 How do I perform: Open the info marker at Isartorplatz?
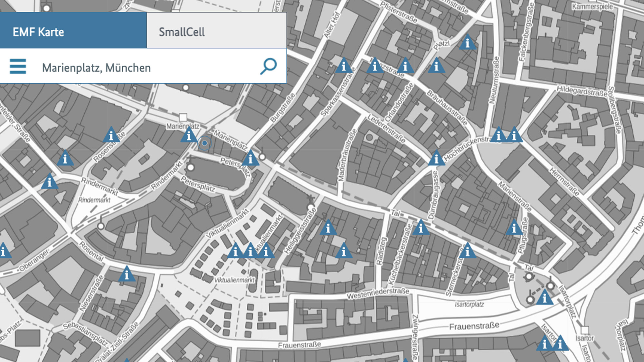[545, 297]
